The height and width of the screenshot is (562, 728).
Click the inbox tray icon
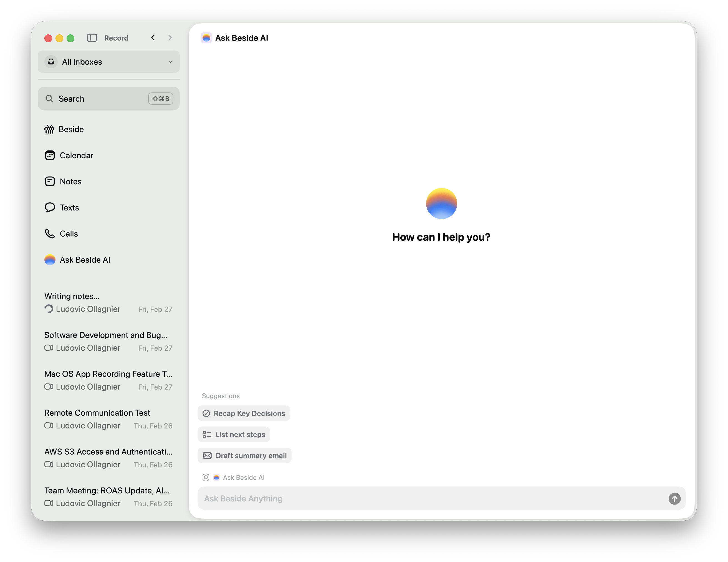pyautogui.click(x=51, y=62)
